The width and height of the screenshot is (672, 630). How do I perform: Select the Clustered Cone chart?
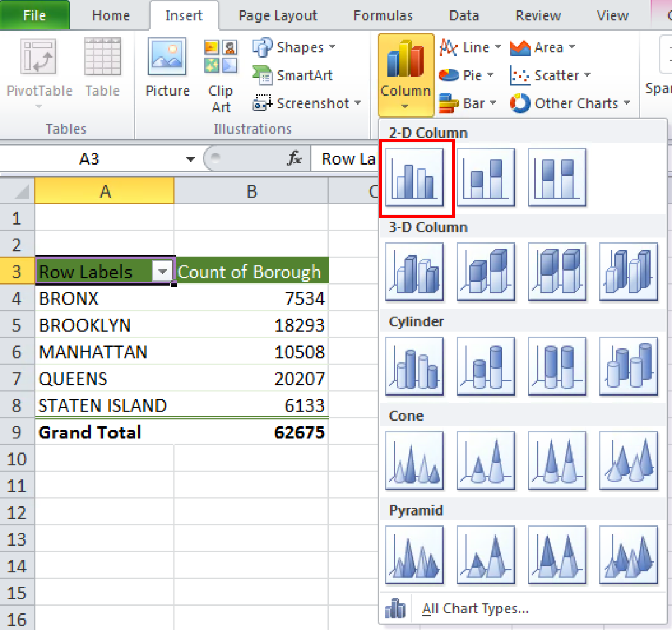[414, 460]
